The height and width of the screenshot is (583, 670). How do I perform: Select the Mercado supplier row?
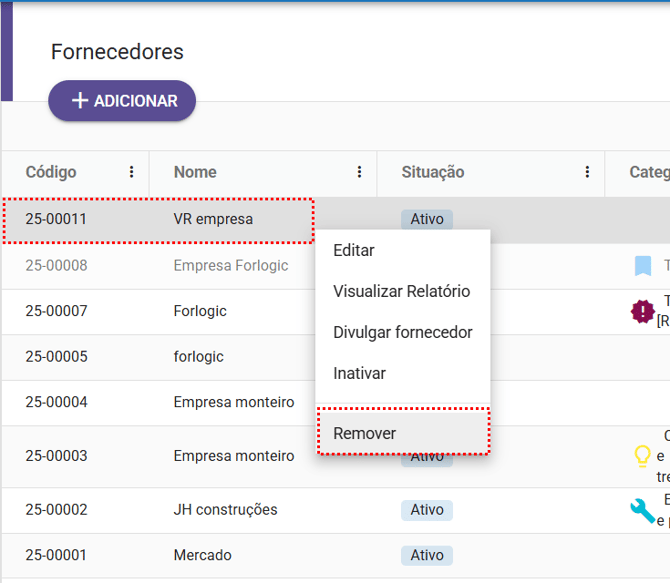pos(202,555)
